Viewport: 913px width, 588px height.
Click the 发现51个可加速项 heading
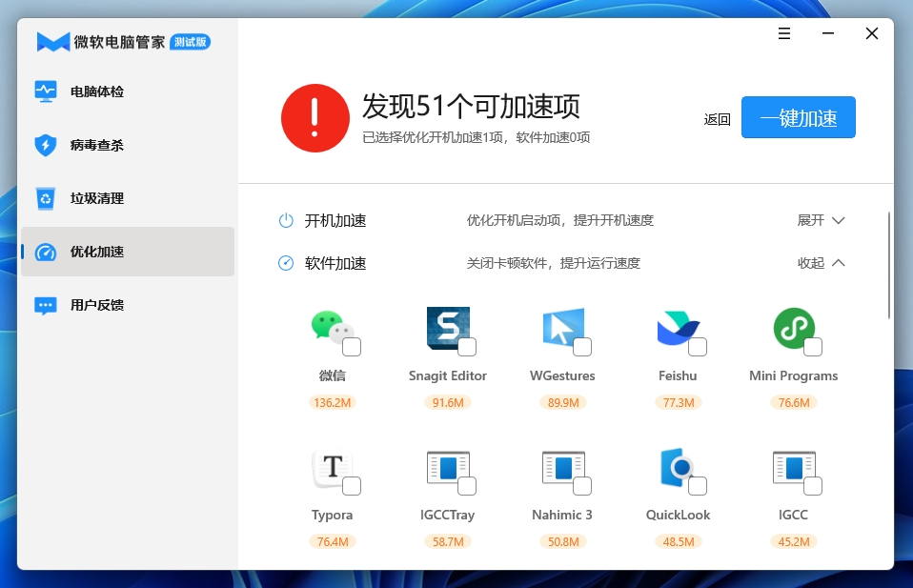click(471, 107)
